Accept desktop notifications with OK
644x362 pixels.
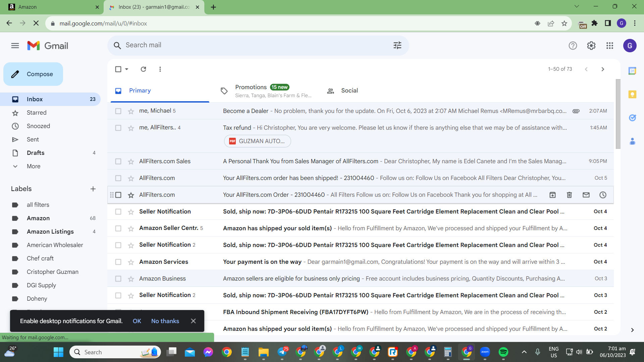pos(137,321)
